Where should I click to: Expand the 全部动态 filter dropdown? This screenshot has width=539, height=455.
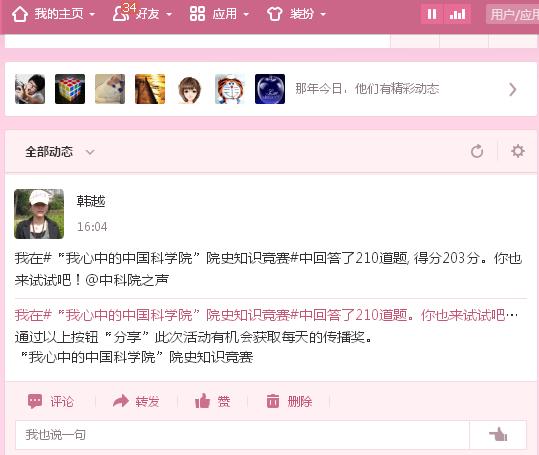(90, 152)
